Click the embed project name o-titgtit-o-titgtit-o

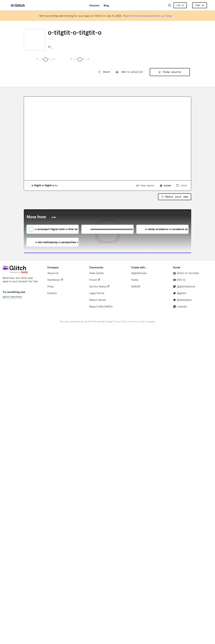[43, 186]
